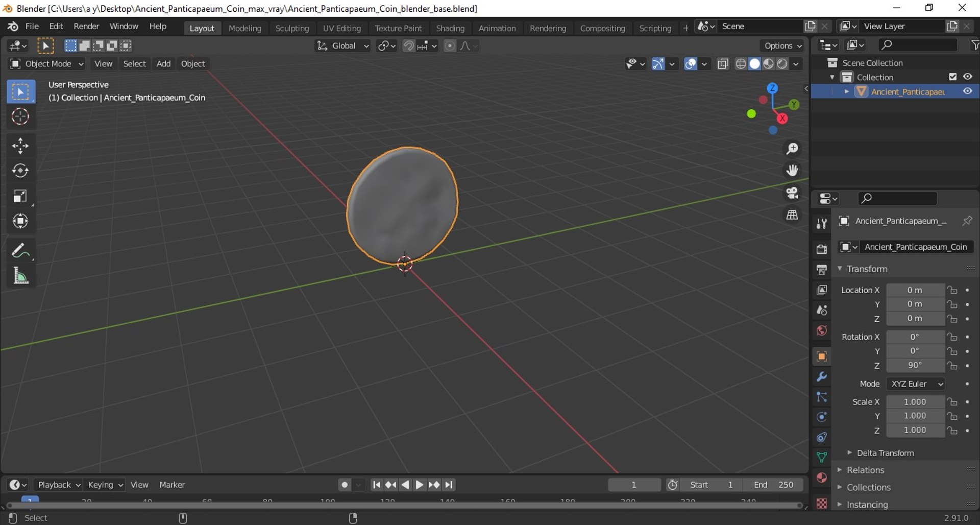Open the Output properties tab

[x=821, y=269]
